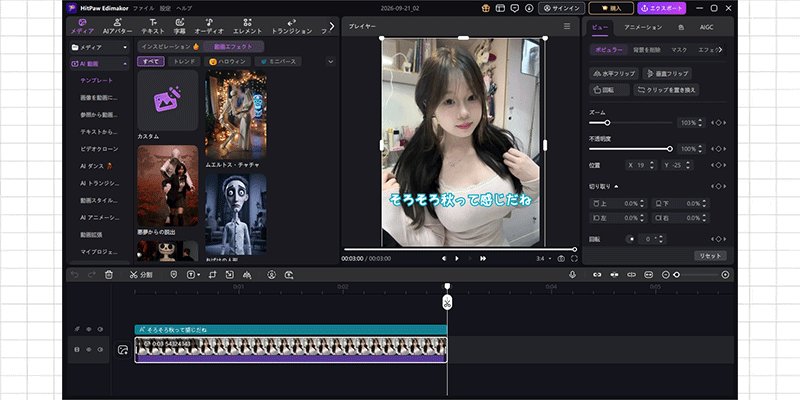Open the 字幕 subtitle tool

click(x=180, y=27)
